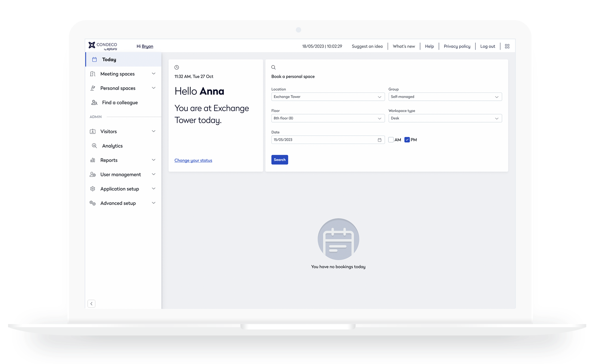Open the Help link
Viewport: 597px width, 364px height.
(x=429, y=46)
